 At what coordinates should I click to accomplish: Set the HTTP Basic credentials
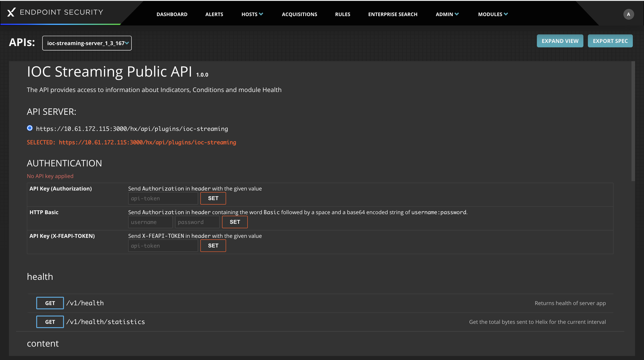coord(235,222)
